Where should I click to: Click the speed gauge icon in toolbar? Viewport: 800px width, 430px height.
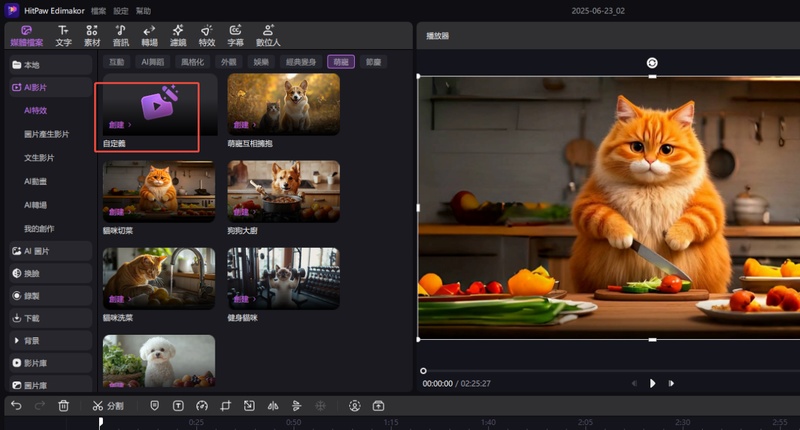[x=201, y=406]
